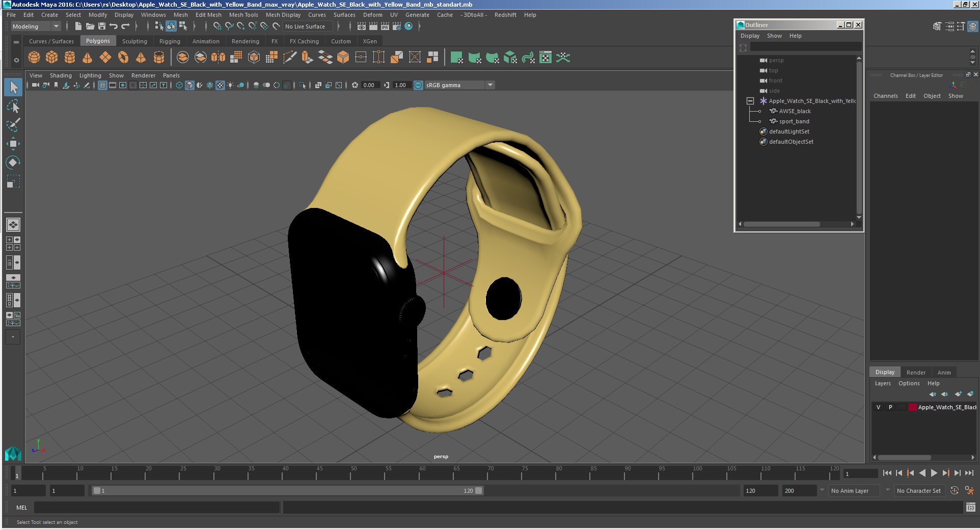
Task: Create a polygon cone from the shelf
Action: (x=88, y=58)
